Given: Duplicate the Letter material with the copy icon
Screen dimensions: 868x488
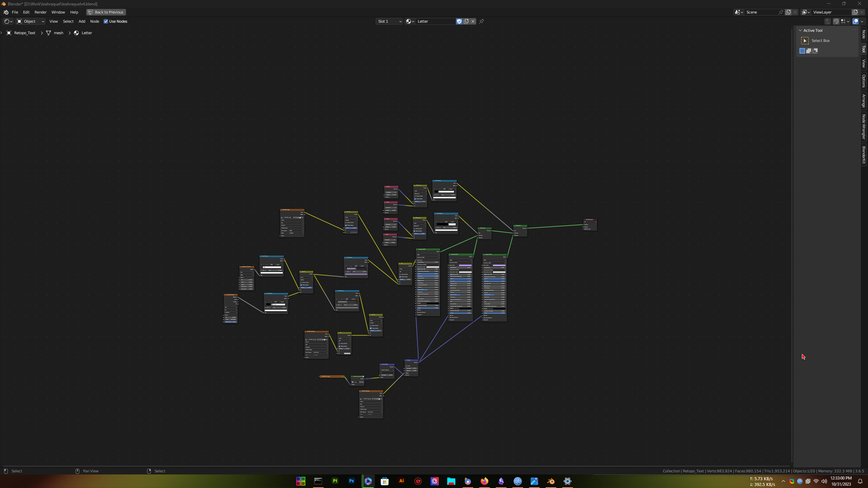Looking at the screenshot, I should [x=466, y=21].
